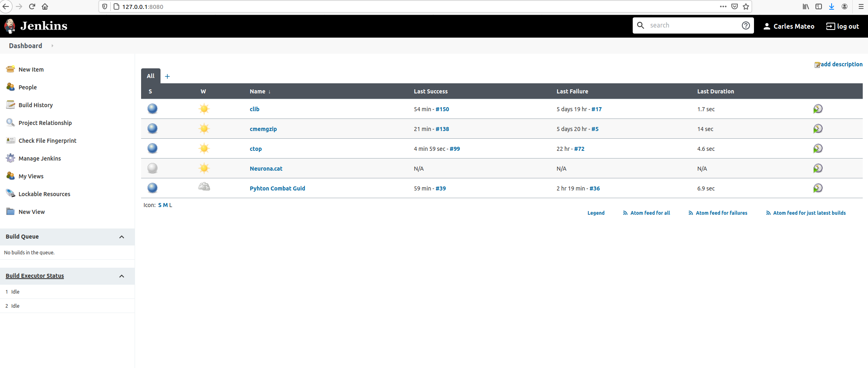Open ctop failed build #72

tap(579, 149)
